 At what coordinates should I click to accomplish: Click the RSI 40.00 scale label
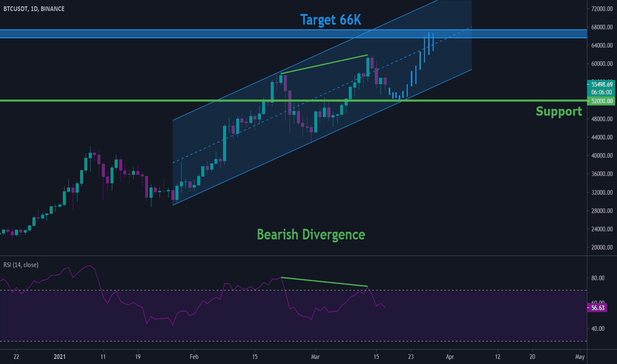pyautogui.click(x=598, y=328)
